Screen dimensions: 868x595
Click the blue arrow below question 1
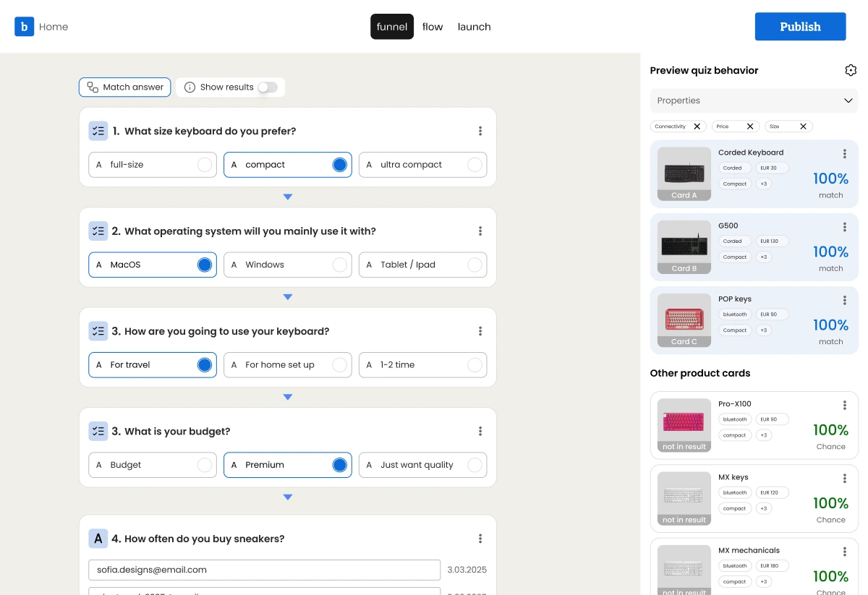coord(287,196)
